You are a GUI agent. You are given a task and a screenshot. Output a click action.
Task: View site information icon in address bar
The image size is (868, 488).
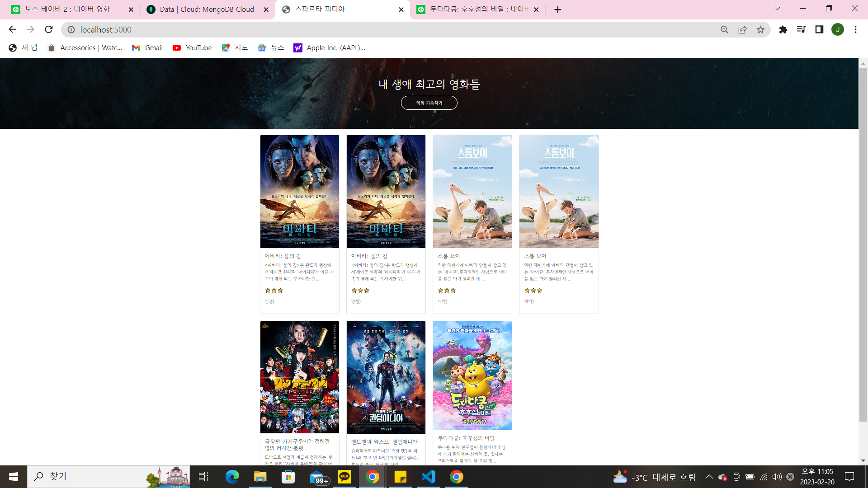point(71,29)
